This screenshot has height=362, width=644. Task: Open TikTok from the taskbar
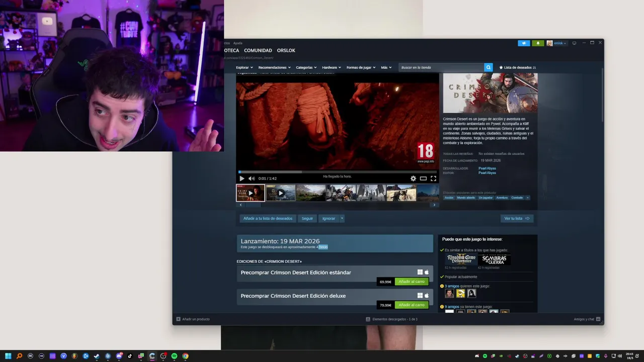point(130,356)
